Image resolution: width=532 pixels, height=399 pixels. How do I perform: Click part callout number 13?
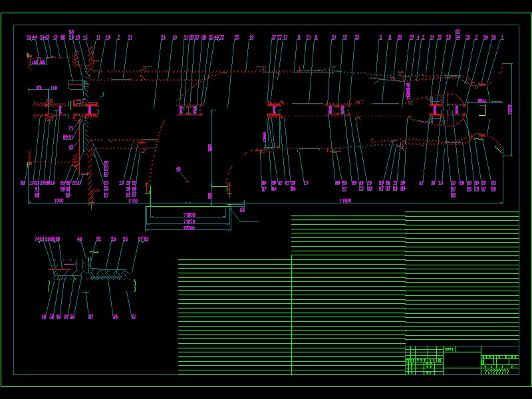click(x=55, y=37)
